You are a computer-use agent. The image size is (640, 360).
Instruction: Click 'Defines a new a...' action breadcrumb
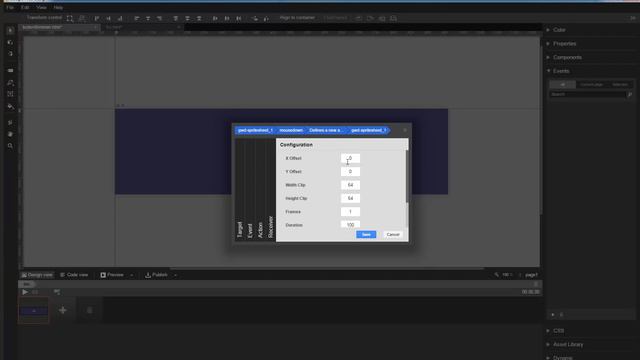pos(325,130)
